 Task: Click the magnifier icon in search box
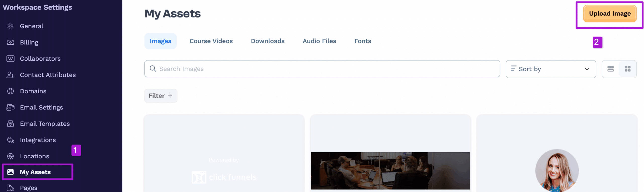click(153, 69)
